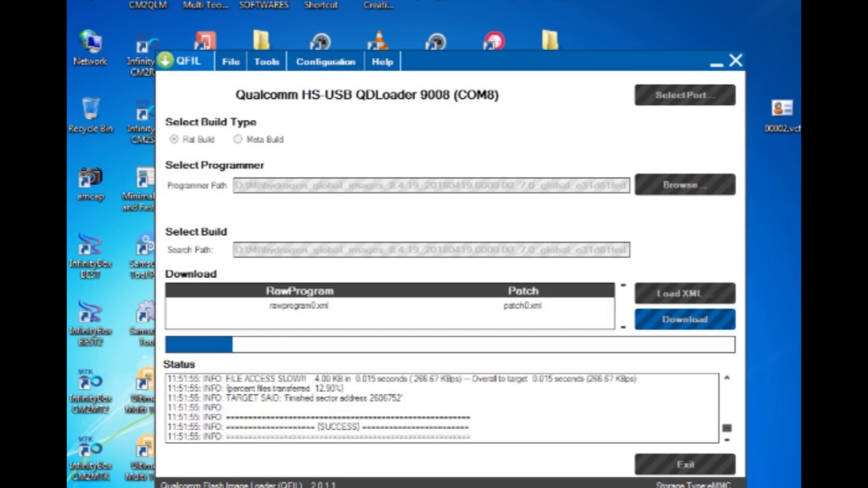Open the Help menu in QFIL
The width and height of the screenshot is (868, 488).
tap(382, 62)
